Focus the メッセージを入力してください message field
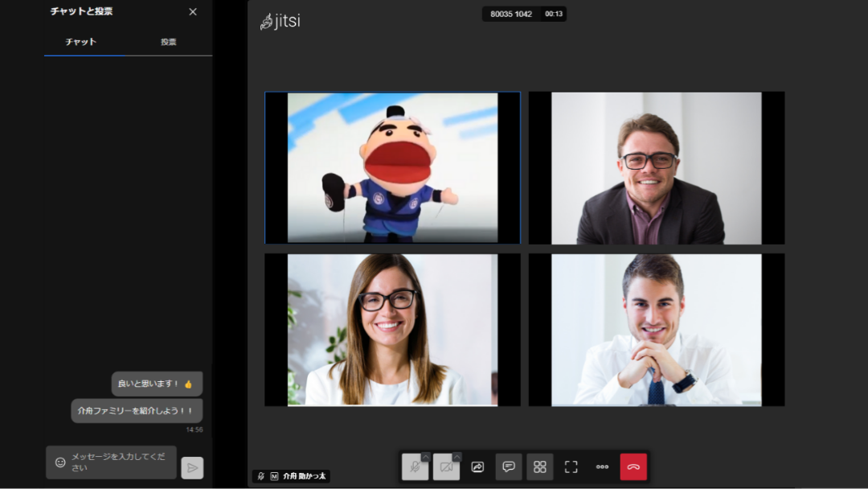 (x=111, y=462)
